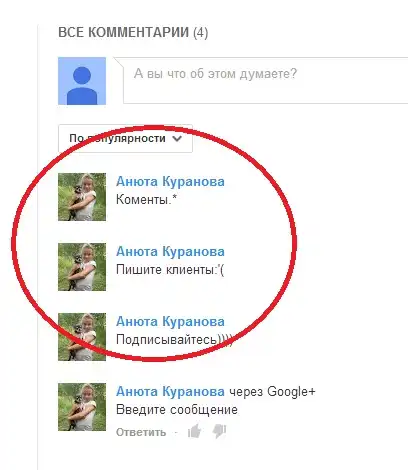Screen dimensions: 408x470
Task: Open Анюта Куранова profile above 'Подписывайтесь'
Action: coord(170,322)
